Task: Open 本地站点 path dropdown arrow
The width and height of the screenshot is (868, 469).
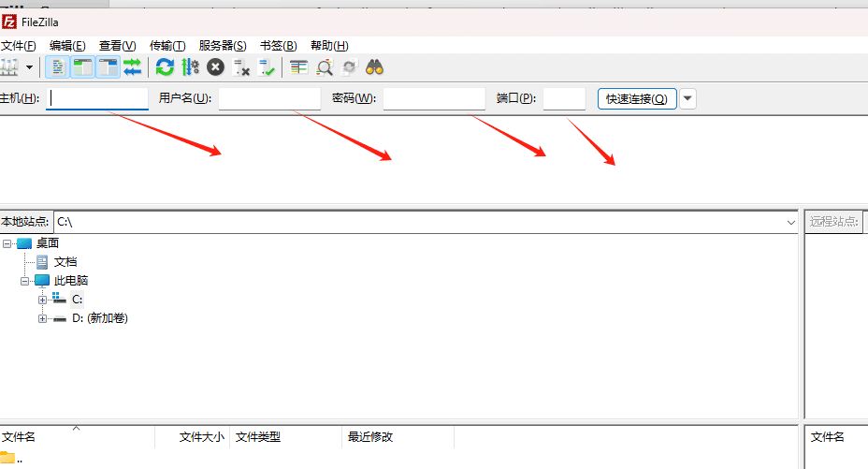Action: [790, 222]
